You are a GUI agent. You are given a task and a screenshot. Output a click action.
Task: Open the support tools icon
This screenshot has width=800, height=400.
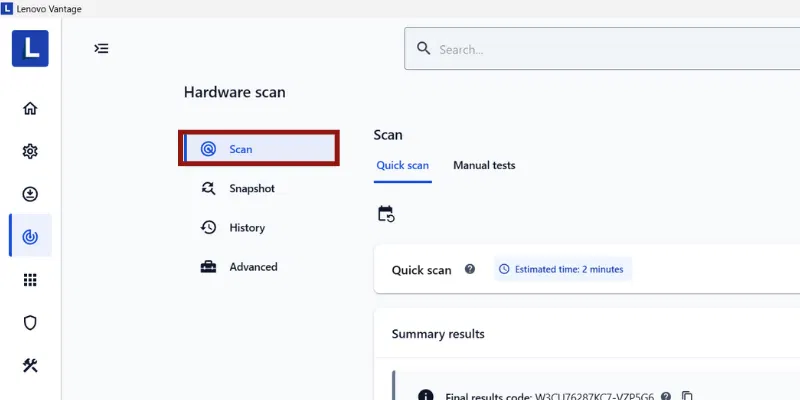[x=30, y=365]
